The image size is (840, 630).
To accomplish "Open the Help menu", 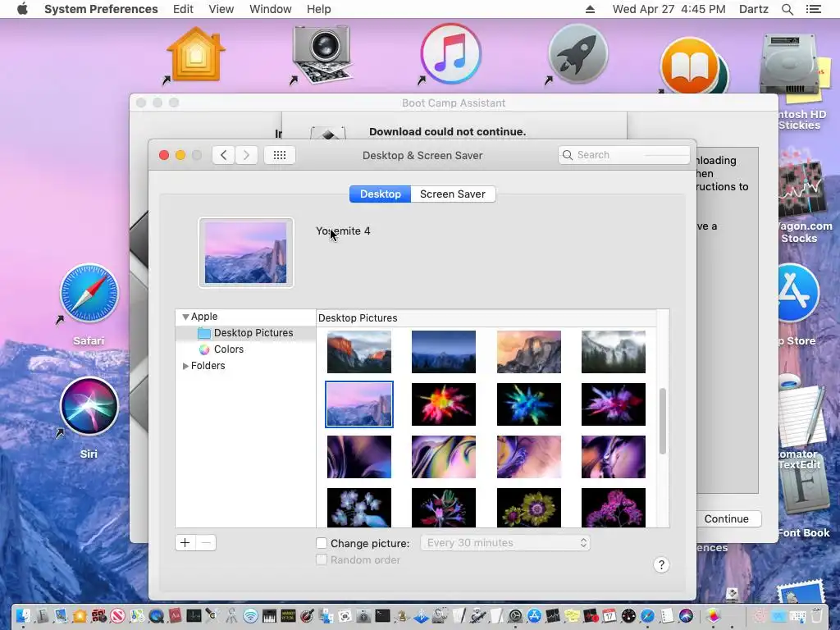I will [x=319, y=9].
